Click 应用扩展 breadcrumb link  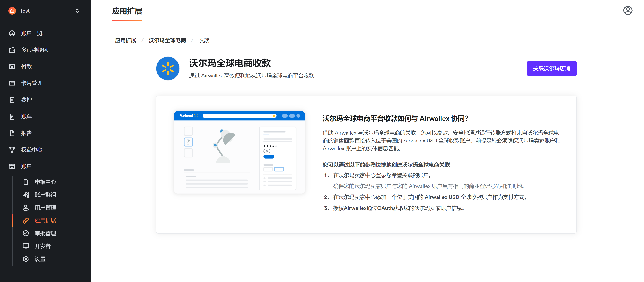click(x=125, y=40)
